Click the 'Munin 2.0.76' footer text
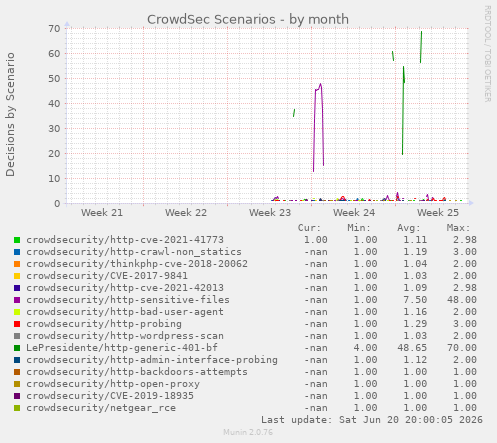This screenshot has height=443, width=497. [x=248, y=433]
